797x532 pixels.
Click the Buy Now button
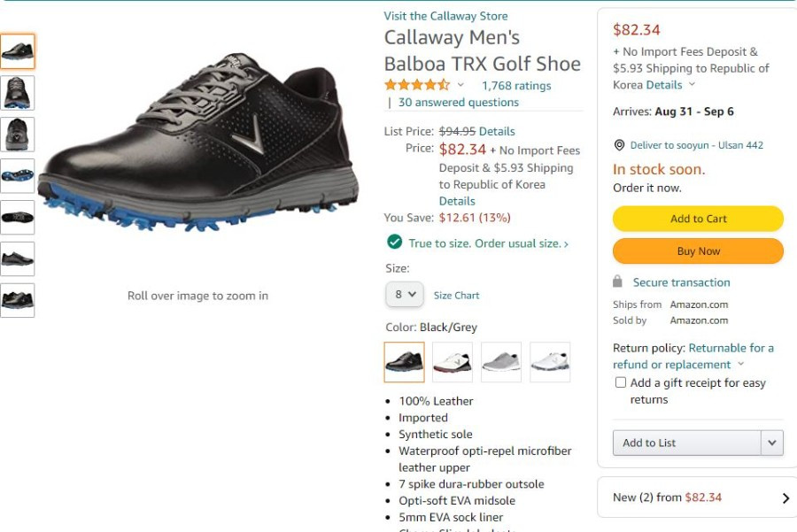point(698,251)
